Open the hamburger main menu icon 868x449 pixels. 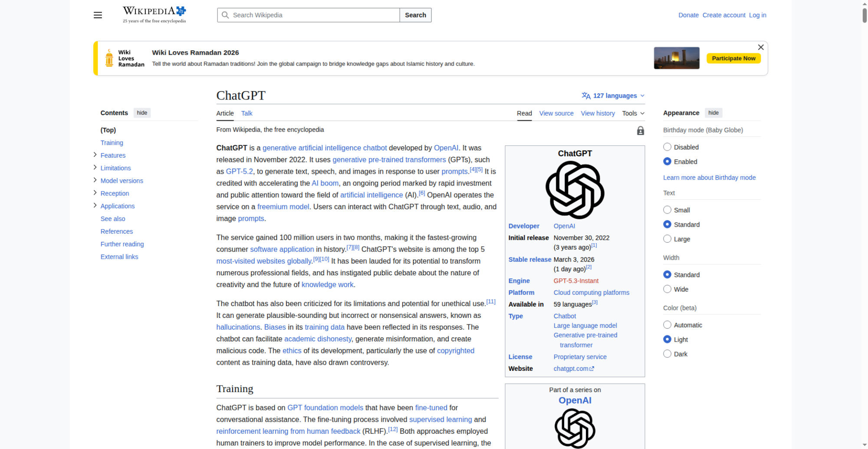[x=98, y=15]
